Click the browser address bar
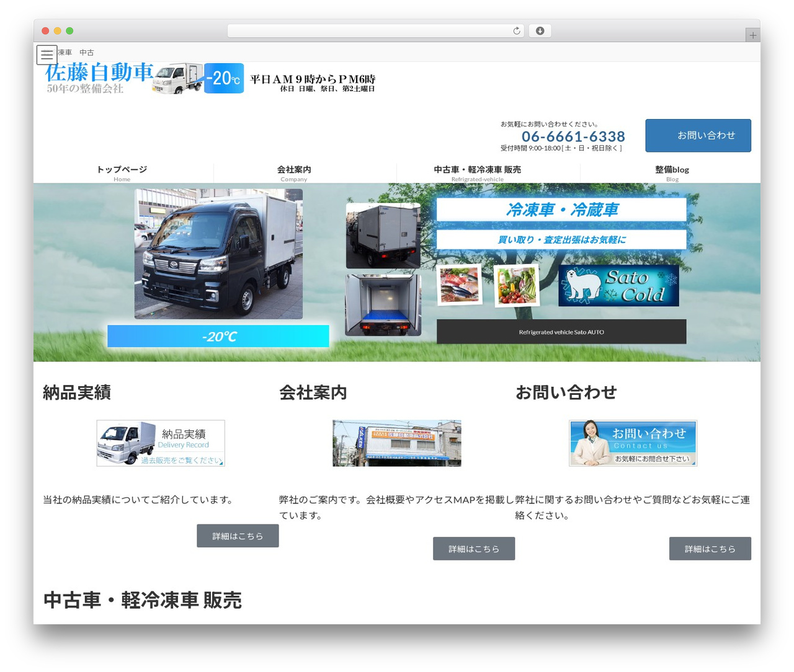794x672 pixels. [375, 31]
